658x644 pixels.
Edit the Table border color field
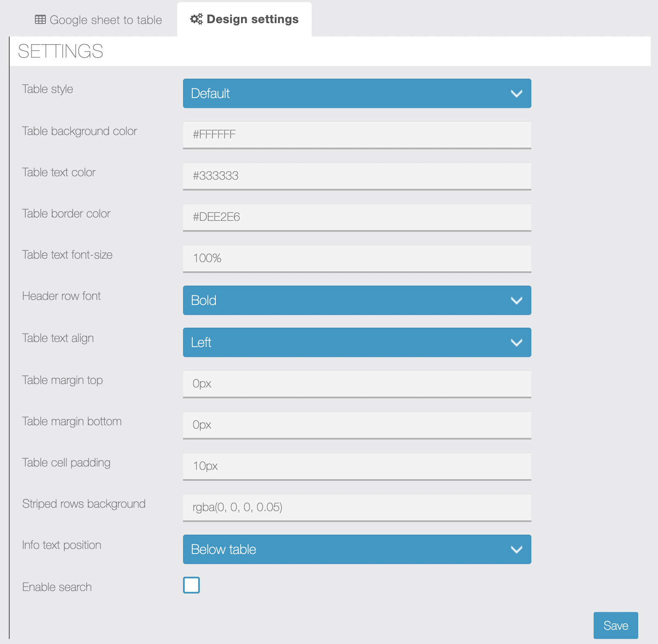[357, 217]
